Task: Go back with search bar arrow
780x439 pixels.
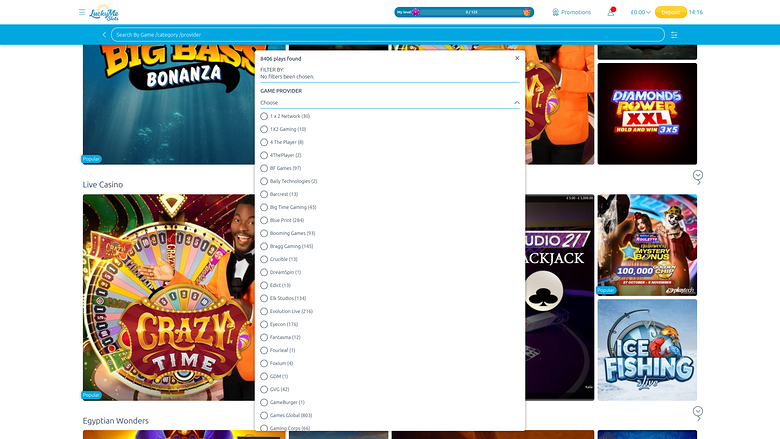Action: (104, 35)
